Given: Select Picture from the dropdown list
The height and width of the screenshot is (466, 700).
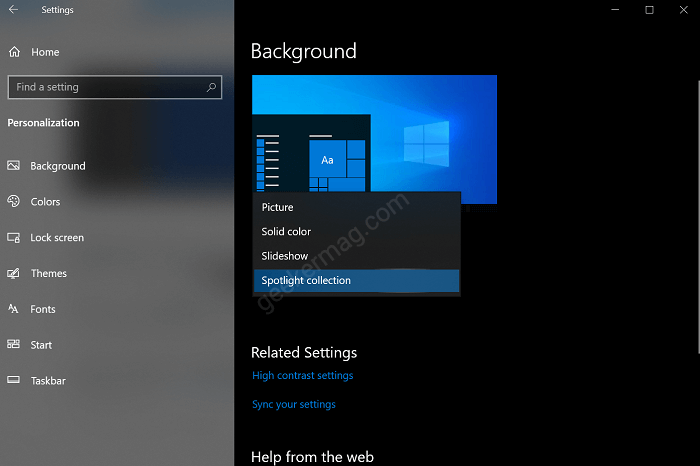Looking at the screenshot, I should click(357, 207).
